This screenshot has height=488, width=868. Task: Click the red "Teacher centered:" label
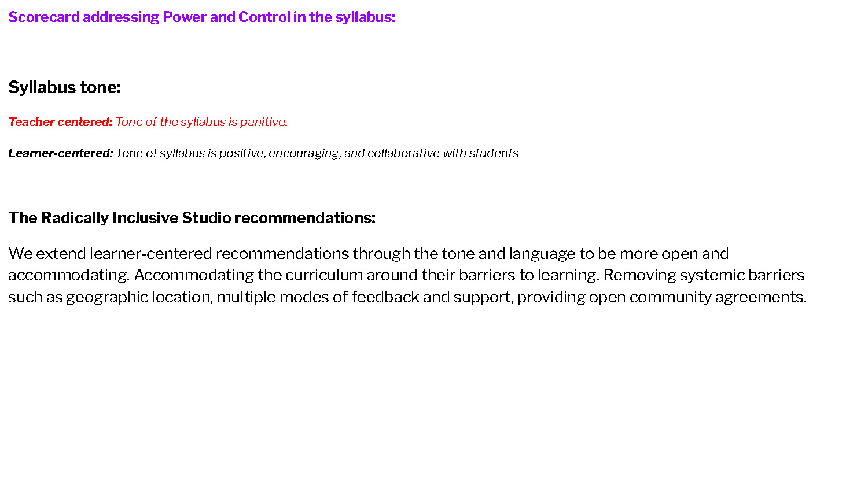[60, 122]
